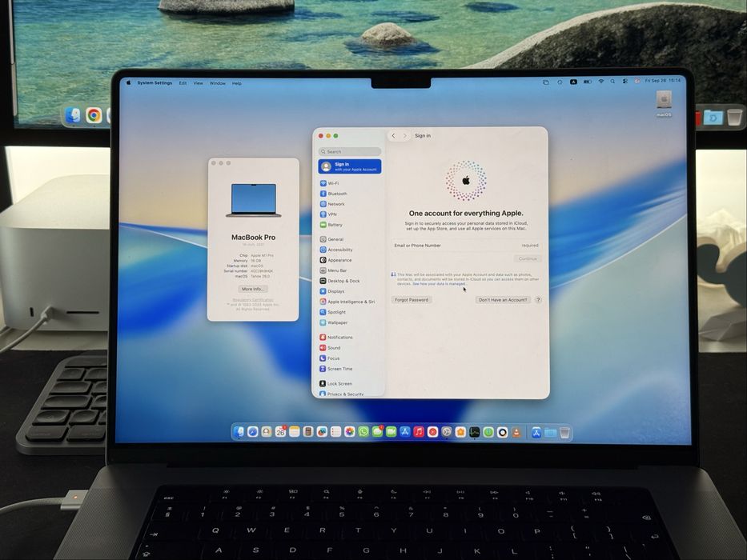Click the Continue button
Screen dimensions: 747x560
(528, 258)
